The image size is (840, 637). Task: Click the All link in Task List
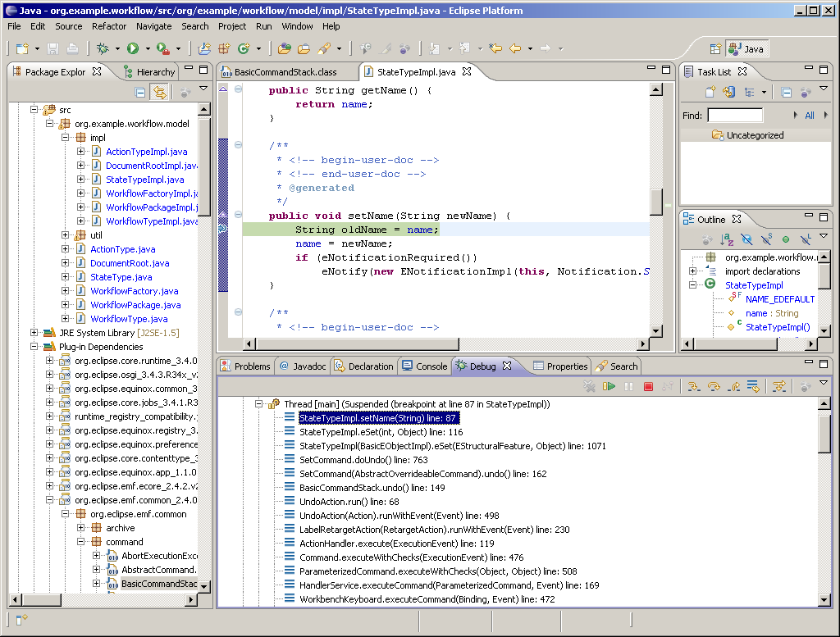[810, 116]
